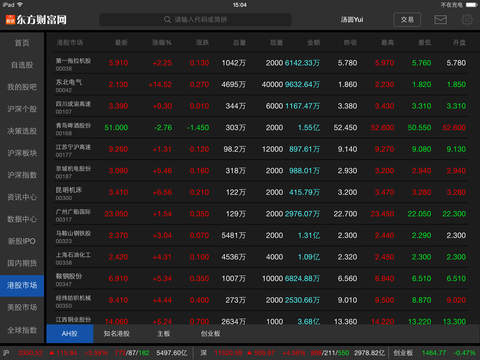This screenshot has width=480, height=360.
Task: Tap the battery indicator in status bar
Action: click(471, 5)
